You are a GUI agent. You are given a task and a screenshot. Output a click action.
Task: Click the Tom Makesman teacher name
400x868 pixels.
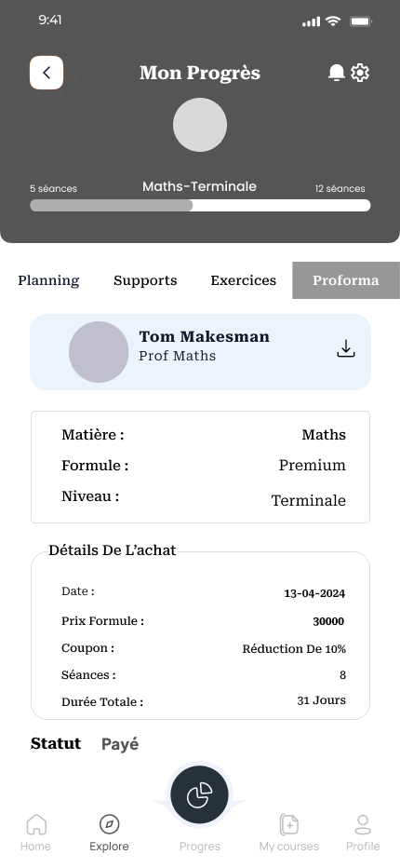[x=204, y=336]
